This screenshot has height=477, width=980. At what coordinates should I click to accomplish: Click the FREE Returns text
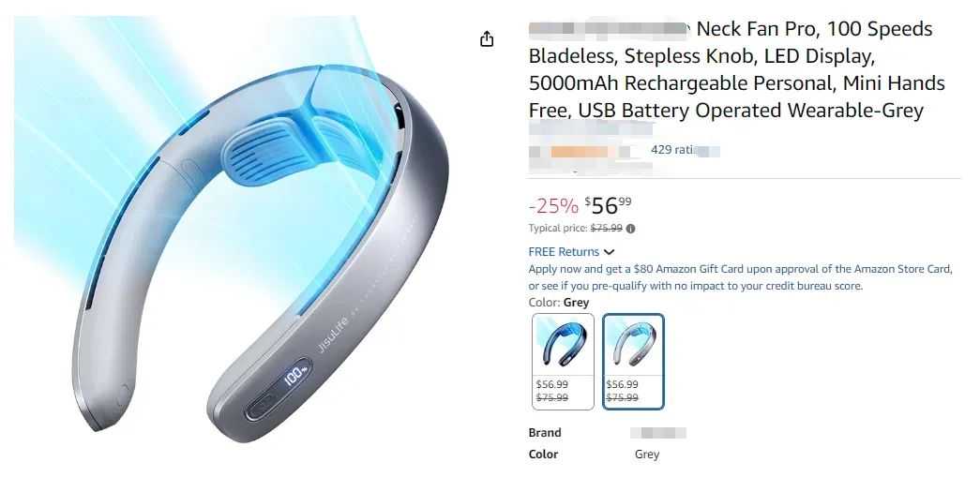[564, 252]
